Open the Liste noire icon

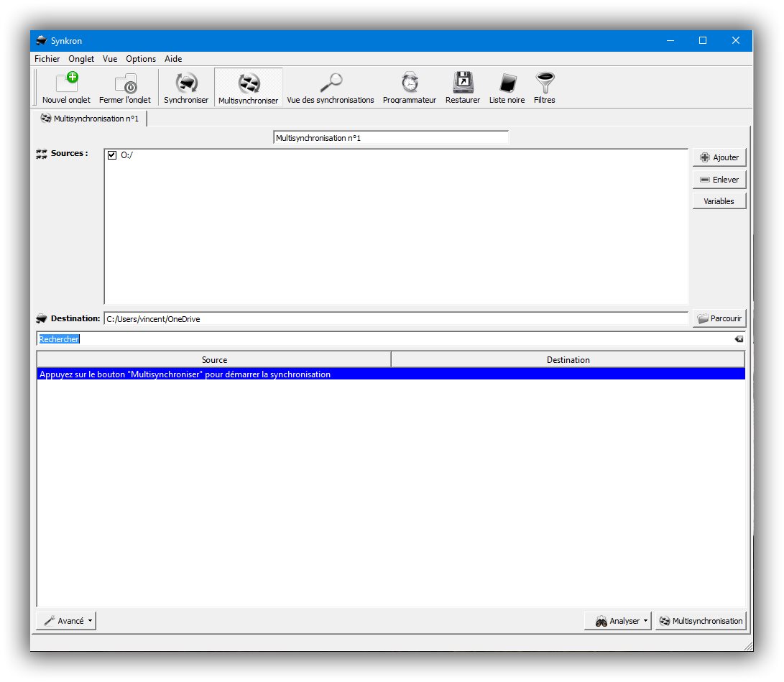click(507, 83)
